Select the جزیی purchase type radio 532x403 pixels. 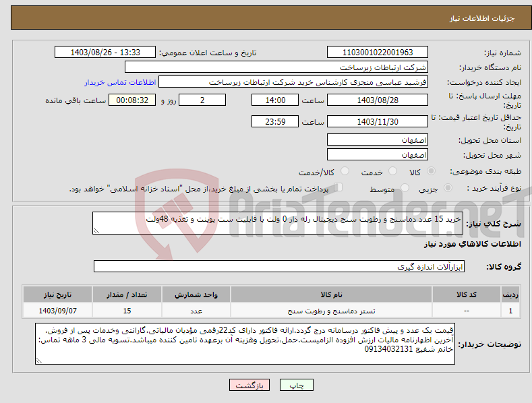(448, 187)
